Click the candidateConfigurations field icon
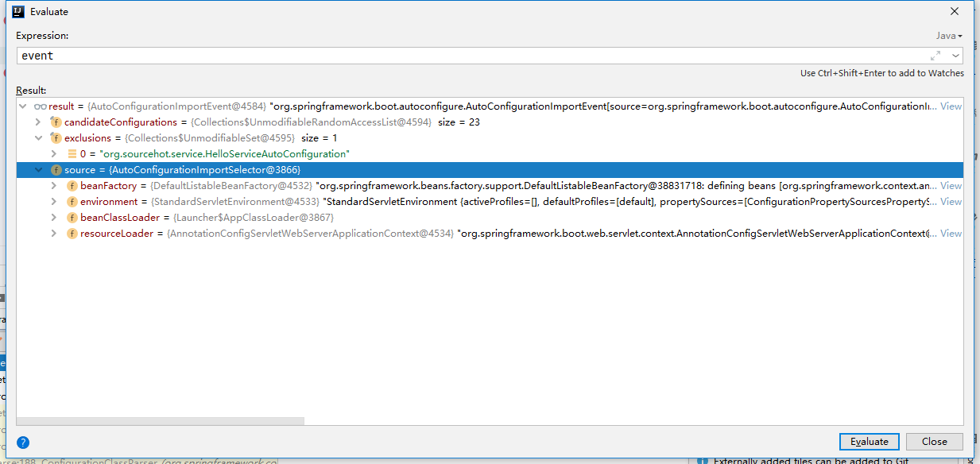Viewport: 980px width, 464px height. point(56,122)
